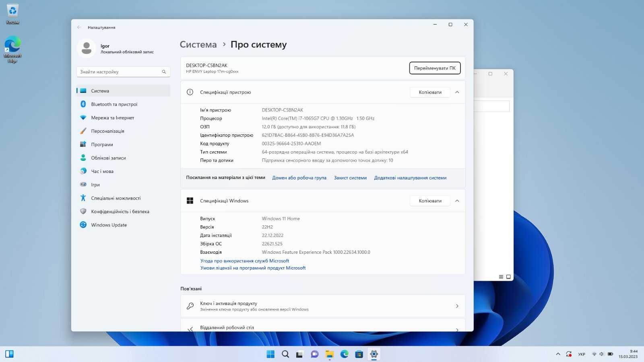Image resolution: width=644 pixels, height=362 pixels.
Task: Show hidden tray icons chevron
Action: 558,354
